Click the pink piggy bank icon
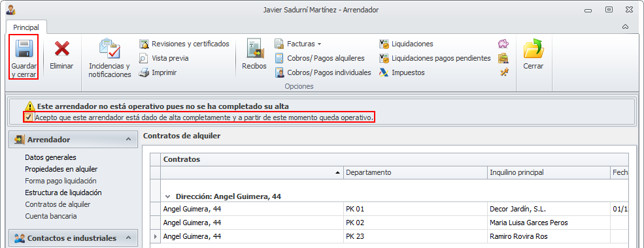The image size is (644, 248). pos(503,44)
